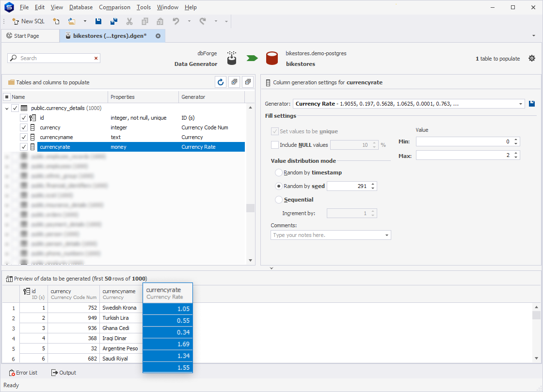
Task: Click the Save toolbar icon
Action: click(98, 21)
